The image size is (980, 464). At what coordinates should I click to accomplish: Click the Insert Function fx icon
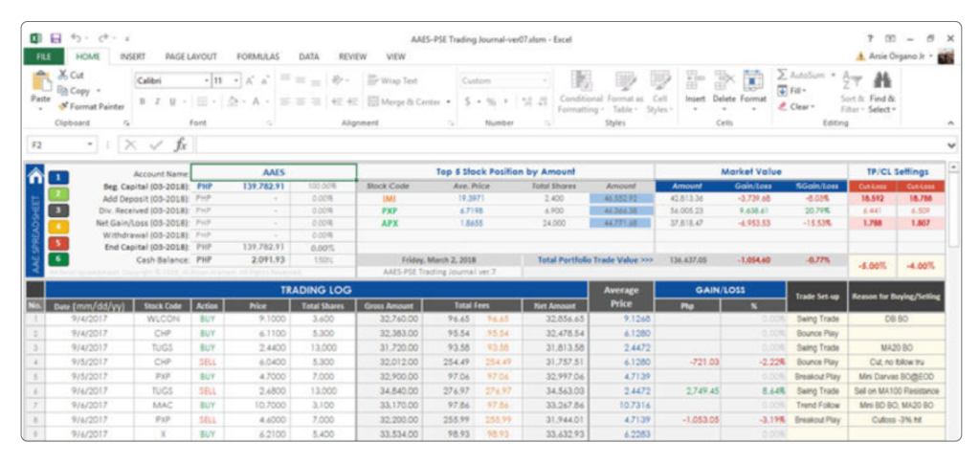pos(180,144)
